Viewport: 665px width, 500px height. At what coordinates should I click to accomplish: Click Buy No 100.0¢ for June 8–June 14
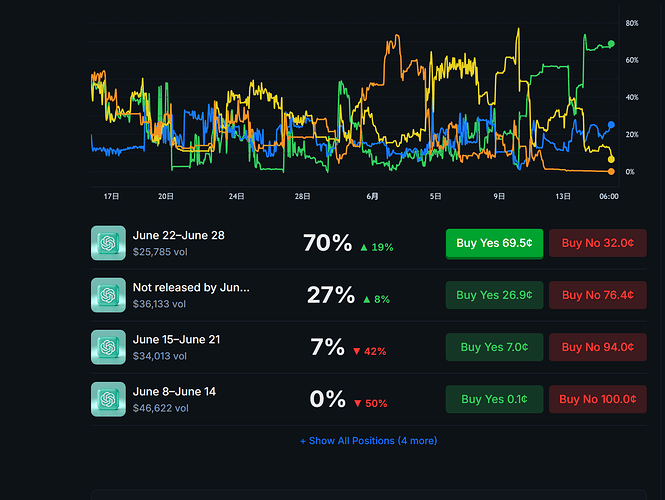click(x=598, y=399)
